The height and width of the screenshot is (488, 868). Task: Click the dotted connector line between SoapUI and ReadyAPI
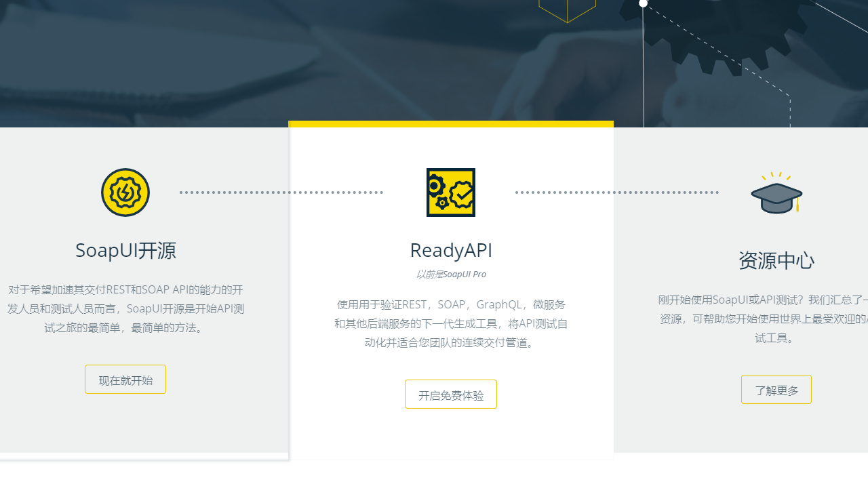(x=281, y=192)
